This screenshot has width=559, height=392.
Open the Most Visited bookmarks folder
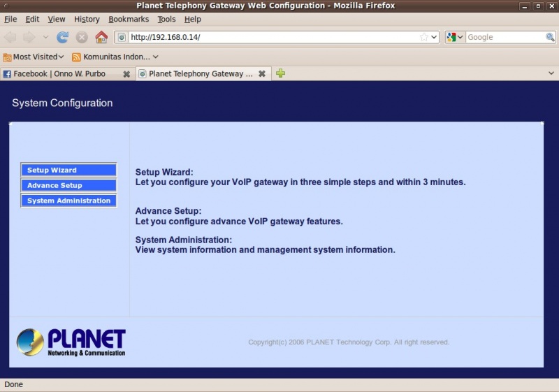click(34, 57)
